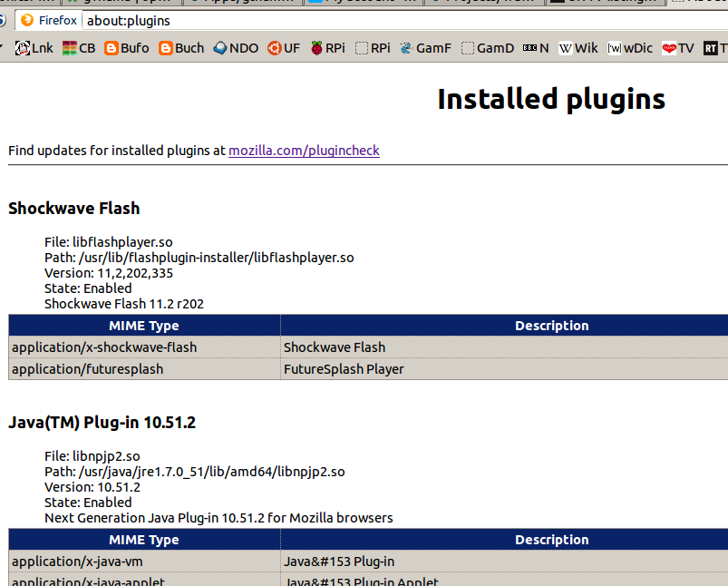
Task: Click 'State: Enabled' under Java plug-in
Action: coord(88,503)
